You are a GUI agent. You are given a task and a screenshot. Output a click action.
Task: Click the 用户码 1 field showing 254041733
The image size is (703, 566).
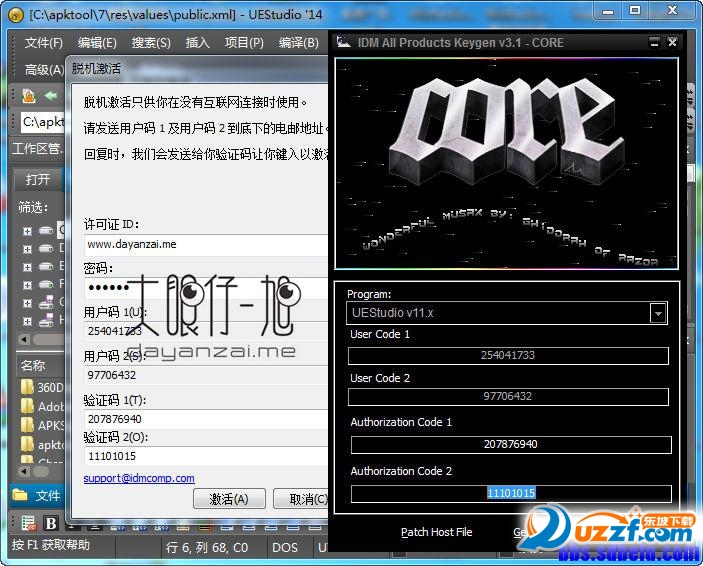pyautogui.click(x=207, y=331)
